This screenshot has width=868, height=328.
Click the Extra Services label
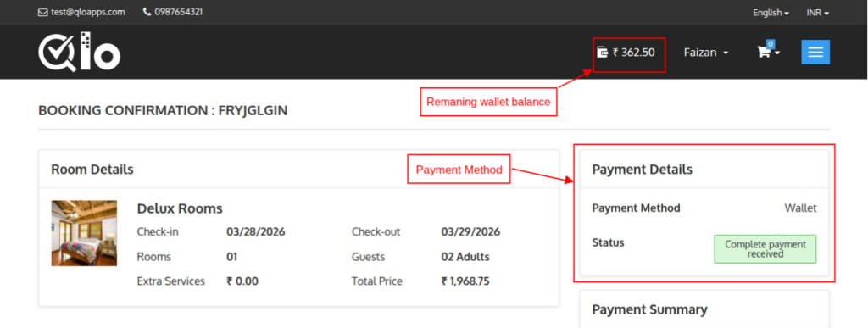171,281
